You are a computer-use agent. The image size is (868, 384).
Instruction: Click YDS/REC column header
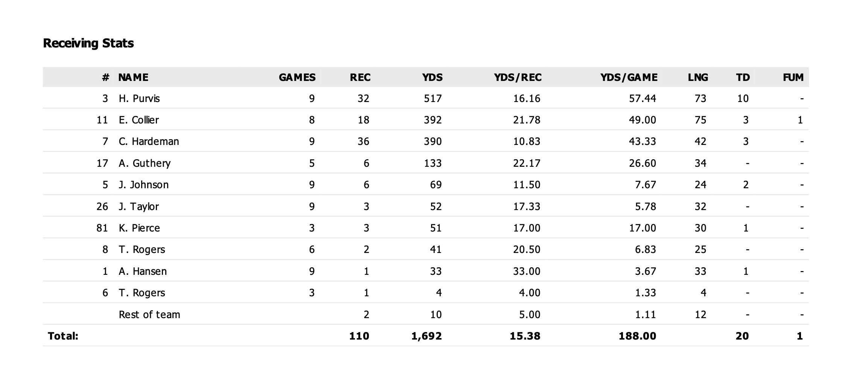(518, 78)
